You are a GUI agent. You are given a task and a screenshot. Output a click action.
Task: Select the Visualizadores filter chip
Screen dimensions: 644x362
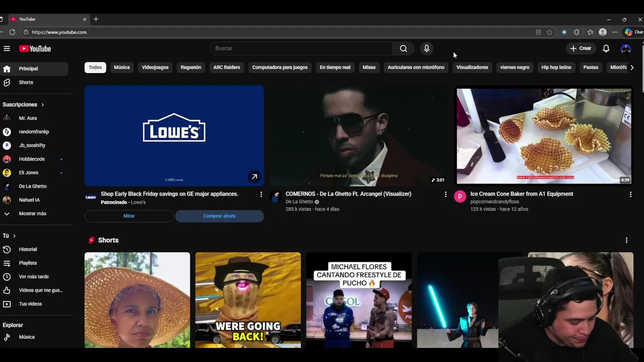click(x=472, y=67)
